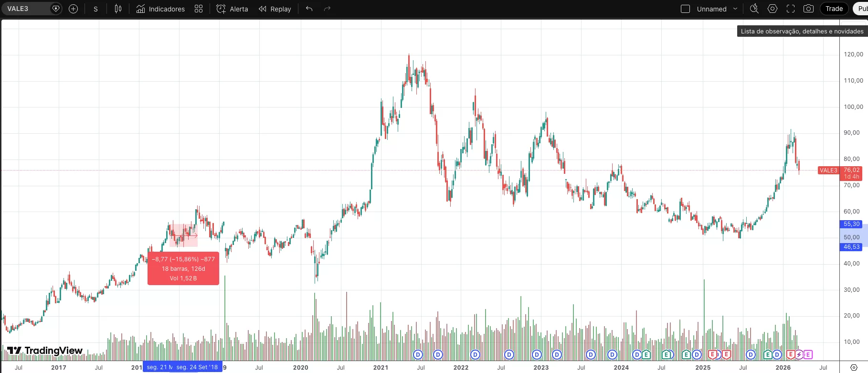Start bar Replay mode
The image size is (868, 373).
click(275, 9)
